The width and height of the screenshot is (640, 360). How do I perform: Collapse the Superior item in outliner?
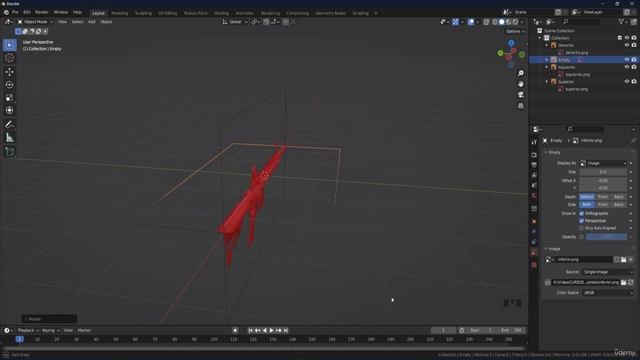(547, 82)
